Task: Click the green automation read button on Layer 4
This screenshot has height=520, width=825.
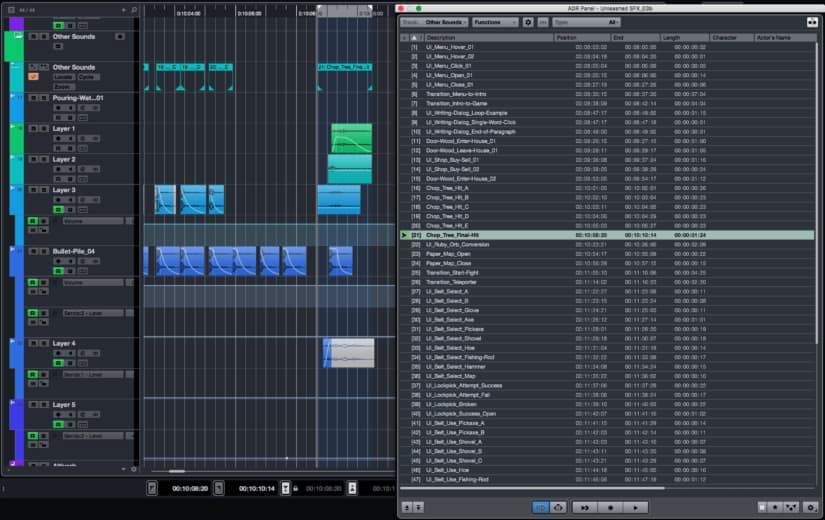Action: point(58,363)
